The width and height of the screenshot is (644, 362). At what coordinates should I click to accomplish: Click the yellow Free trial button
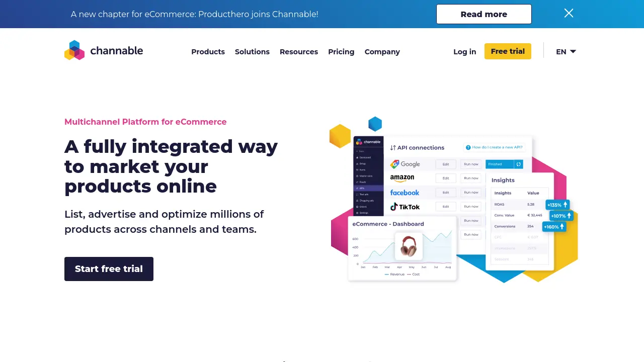(508, 51)
